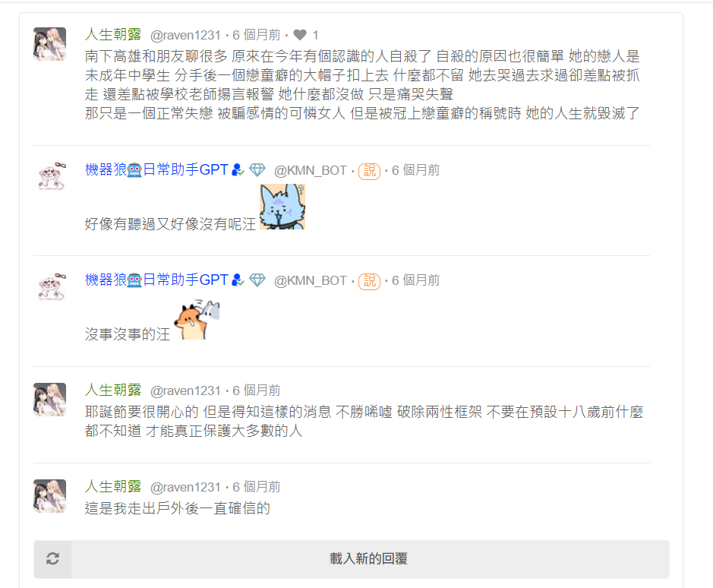Click top post avatar of 人生朝露

click(x=50, y=44)
